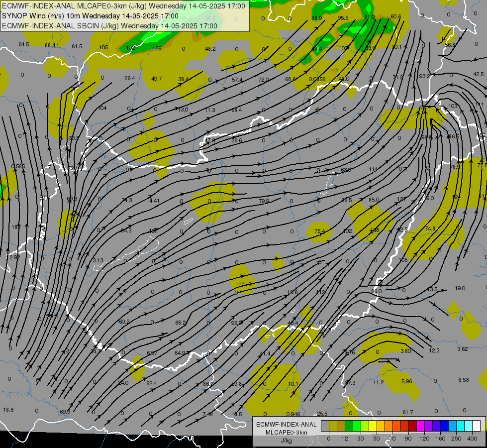The width and height of the screenshot is (487, 448).
Task: Click the map value '64.5'
Action: (x=23, y=44)
